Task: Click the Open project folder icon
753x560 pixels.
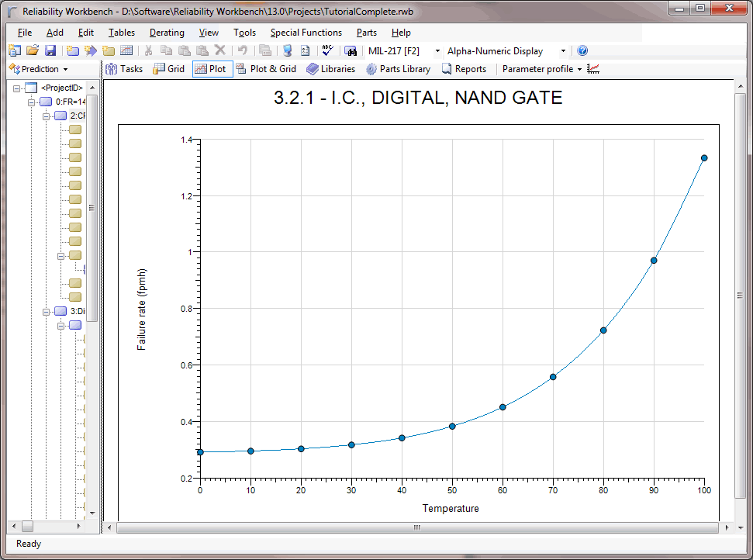Action: click(33, 51)
